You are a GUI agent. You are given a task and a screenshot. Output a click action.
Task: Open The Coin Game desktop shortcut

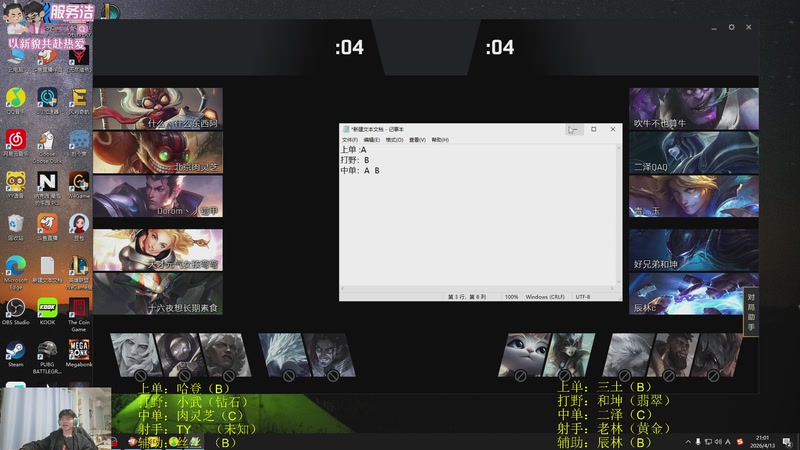point(79,315)
